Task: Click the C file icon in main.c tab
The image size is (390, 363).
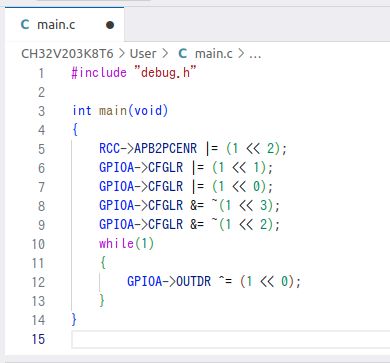Action: click(x=25, y=24)
